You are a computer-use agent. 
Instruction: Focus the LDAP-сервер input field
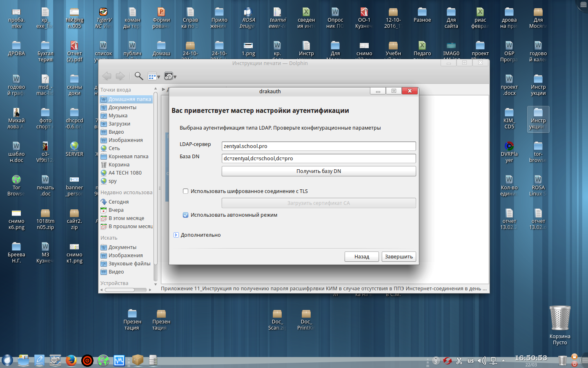[x=318, y=146]
